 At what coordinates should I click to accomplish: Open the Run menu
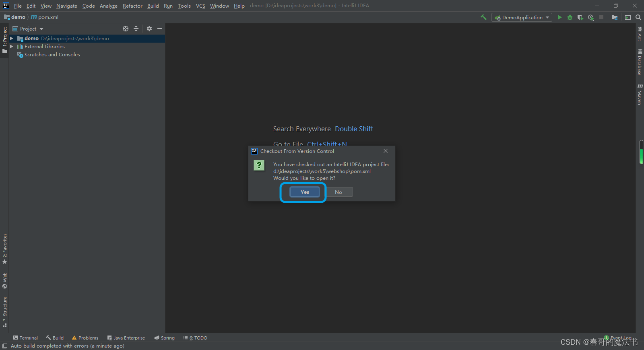pos(168,6)
